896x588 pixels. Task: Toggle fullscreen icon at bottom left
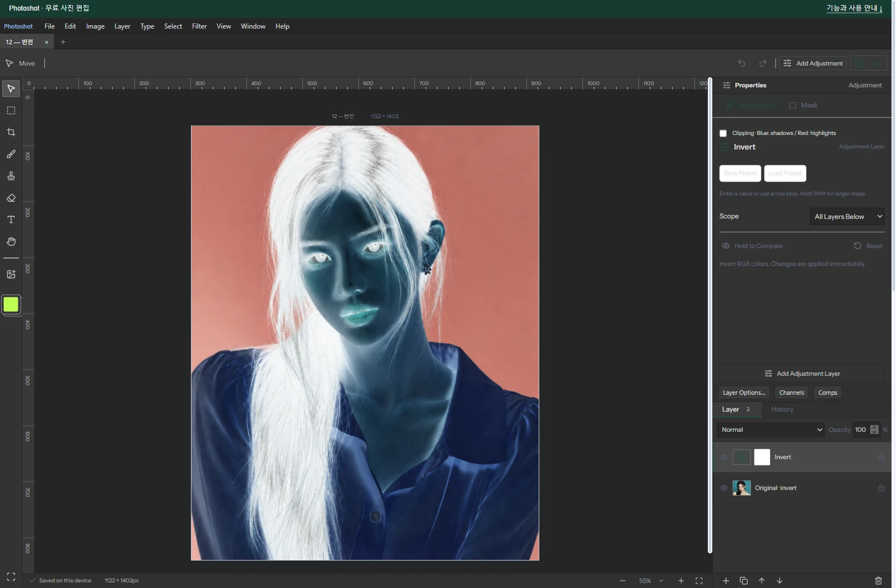(11, 577)
